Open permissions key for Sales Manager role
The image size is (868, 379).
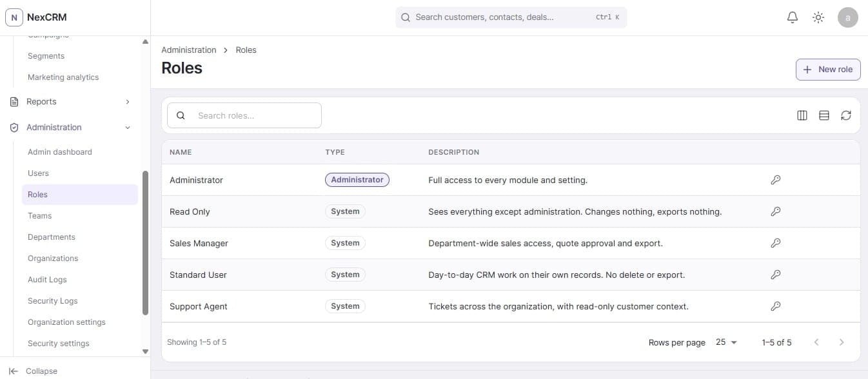coord(776,243)
